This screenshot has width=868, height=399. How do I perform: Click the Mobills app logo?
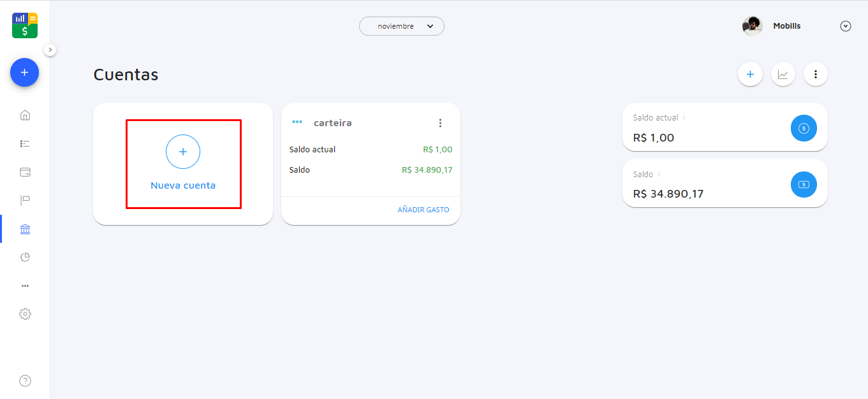[x=25, y=25]
